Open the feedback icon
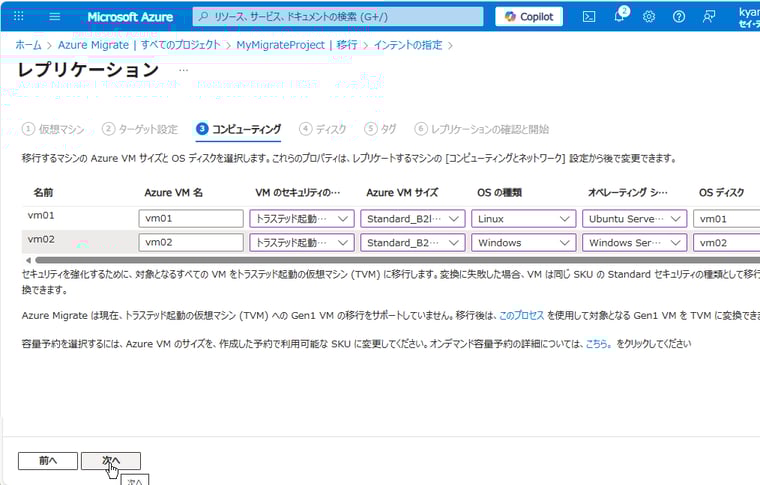The width and height of the screenshot is (760, 485). [x=709, y=16]
